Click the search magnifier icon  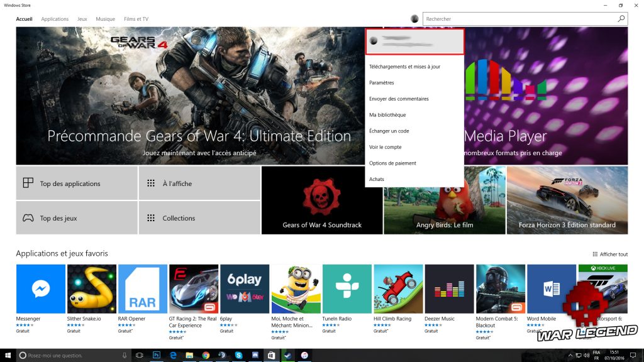pos(621,19)
